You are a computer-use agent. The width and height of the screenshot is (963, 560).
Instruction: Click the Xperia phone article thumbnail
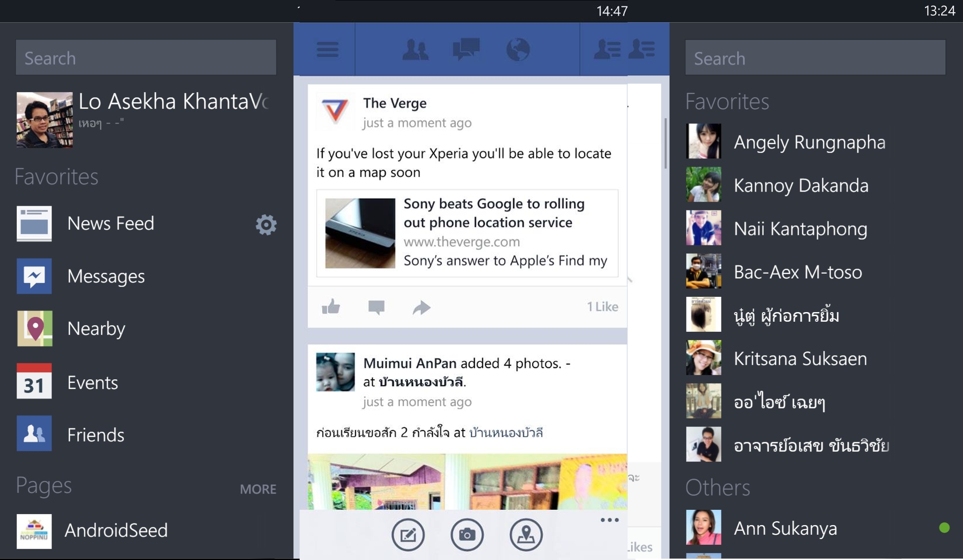click(360, 233)
